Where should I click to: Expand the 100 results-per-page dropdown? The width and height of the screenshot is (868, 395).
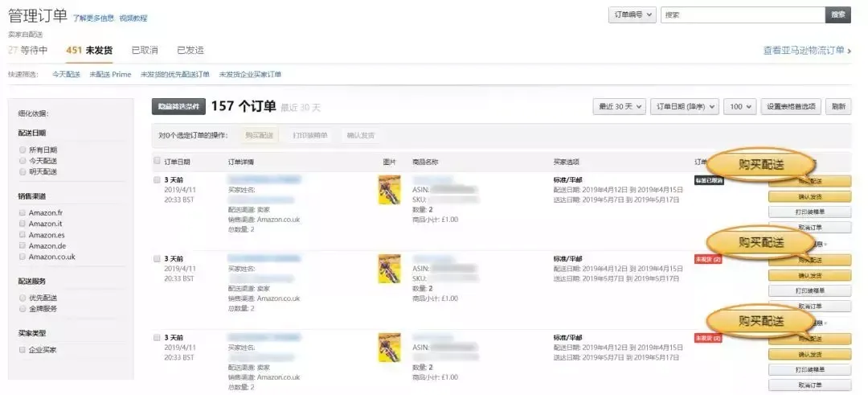(739, 107)
